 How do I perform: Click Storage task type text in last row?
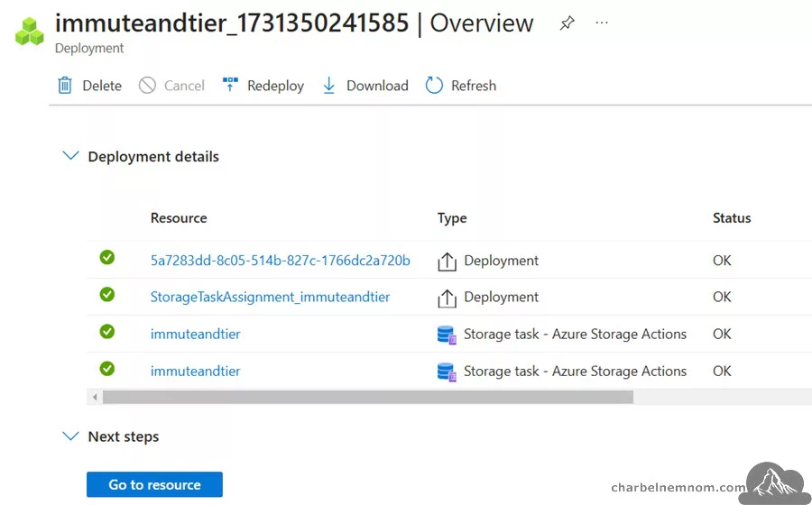[576, 372]
